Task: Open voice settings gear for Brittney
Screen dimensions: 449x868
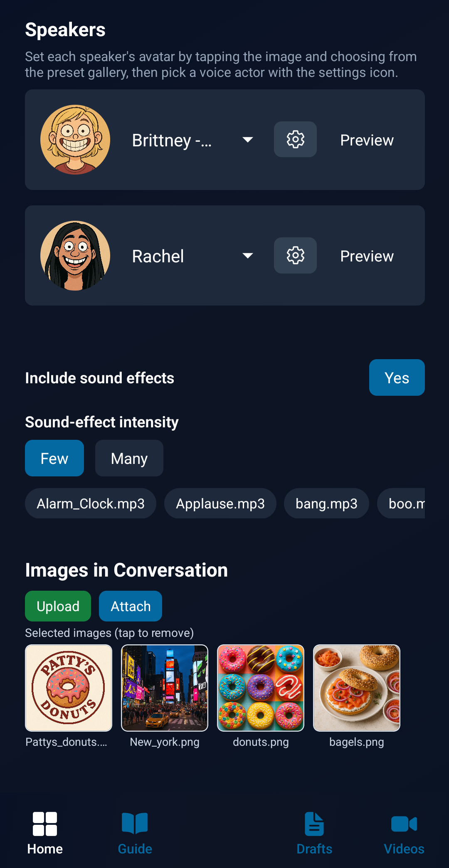Action: [x=295, y=139]
